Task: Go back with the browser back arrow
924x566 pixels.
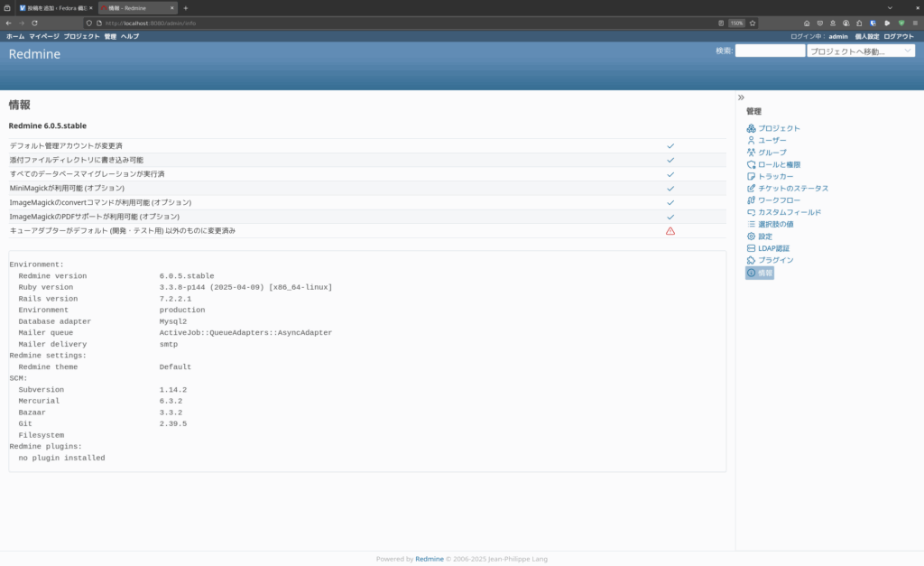Action: pyautogui.click(x=8, y=23)
